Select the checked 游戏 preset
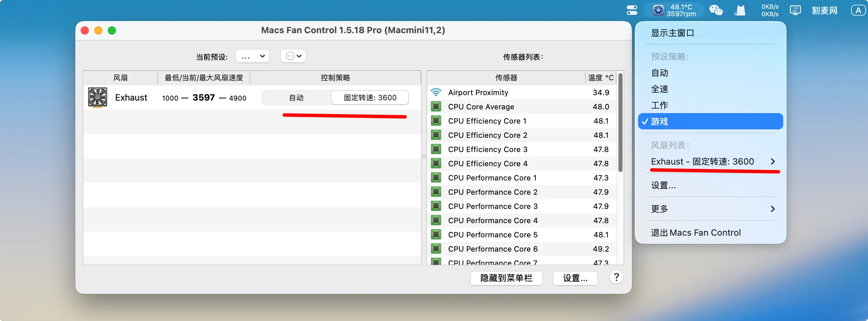868x321 pixels. tap(710, 122)
